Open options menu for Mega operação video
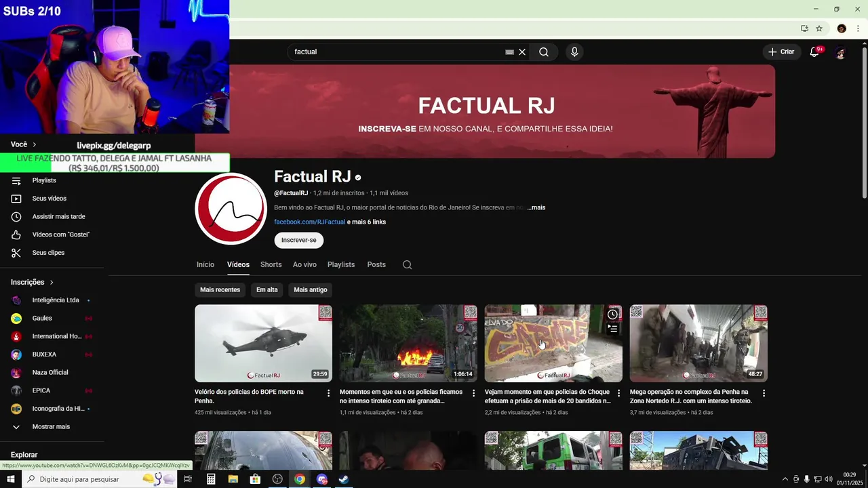This screenshot has height=488, width=868. point(764,393)
